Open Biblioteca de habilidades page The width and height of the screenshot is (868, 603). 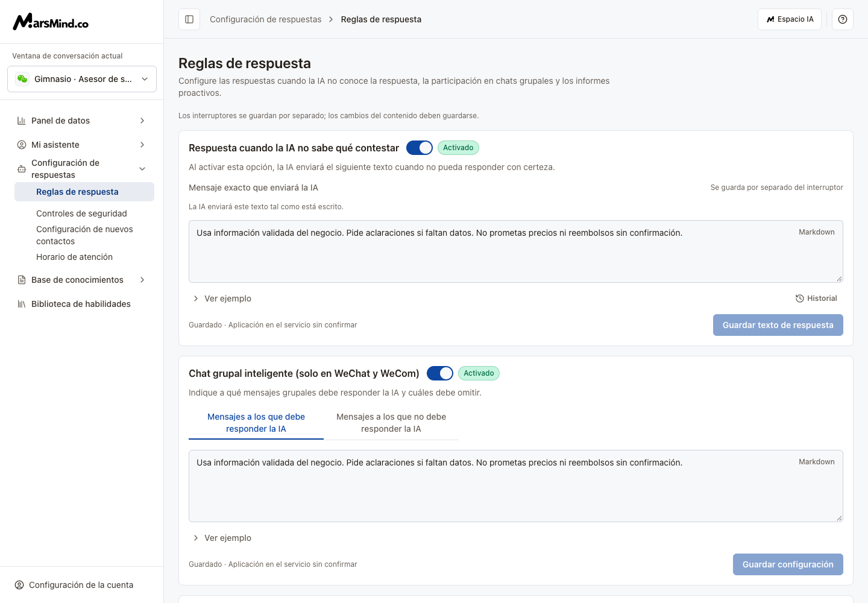(x=81, y=304)
